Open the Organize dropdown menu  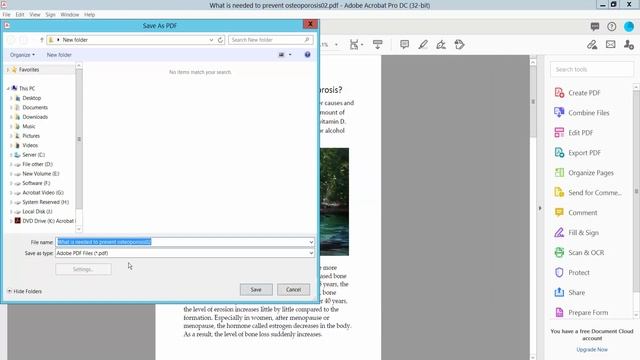[22, 55]
